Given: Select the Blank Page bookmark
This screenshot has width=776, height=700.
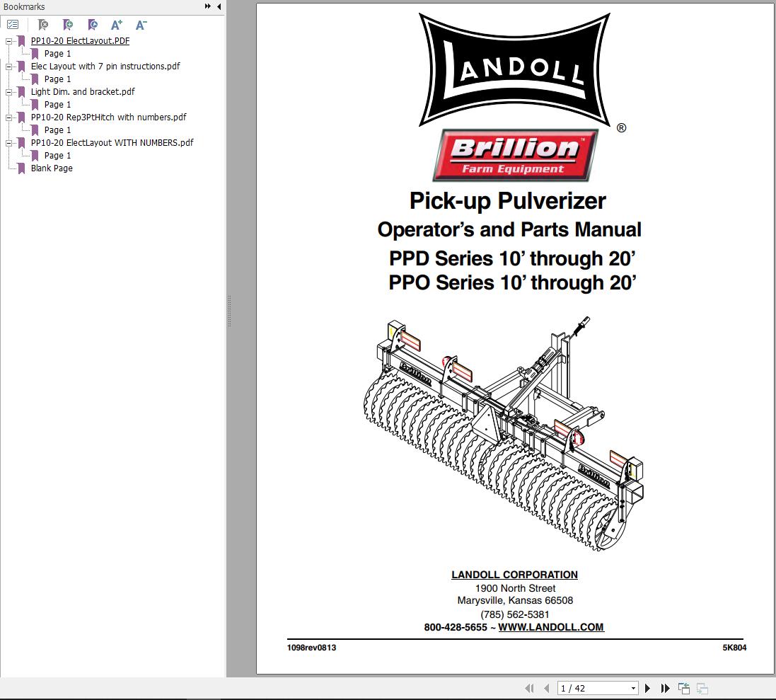Looking at the screenshot, I should 52,168.
